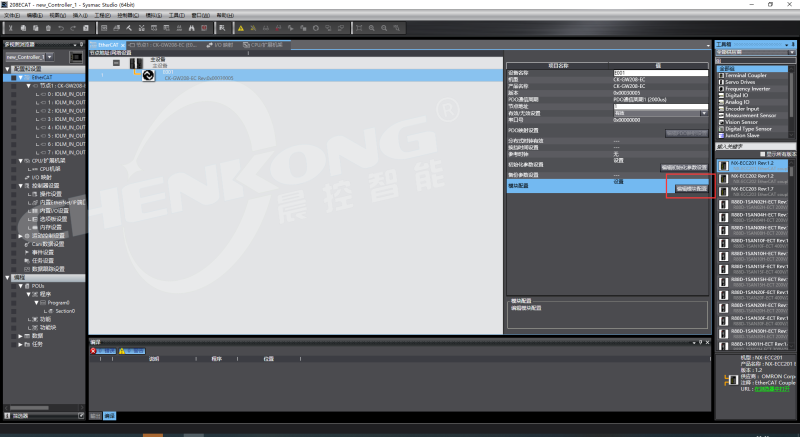Click the node address input field
Screen dimensions: 800x437
click(x=660, y=107)
